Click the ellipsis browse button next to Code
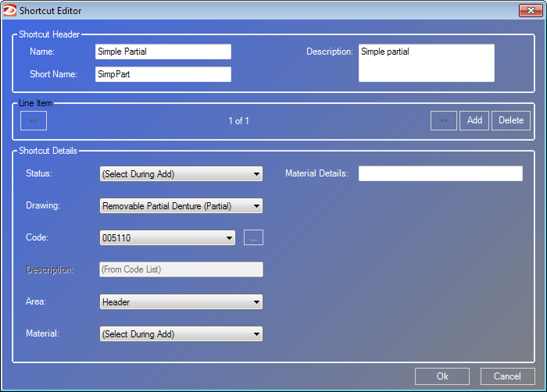The width and height of the screenshot is (547, 392). [x=253, y=237]
